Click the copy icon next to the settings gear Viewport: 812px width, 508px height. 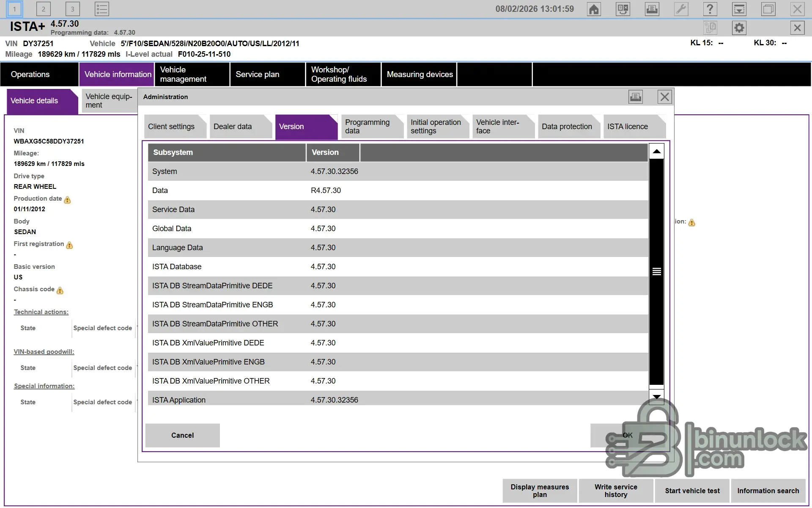point(711,28)
